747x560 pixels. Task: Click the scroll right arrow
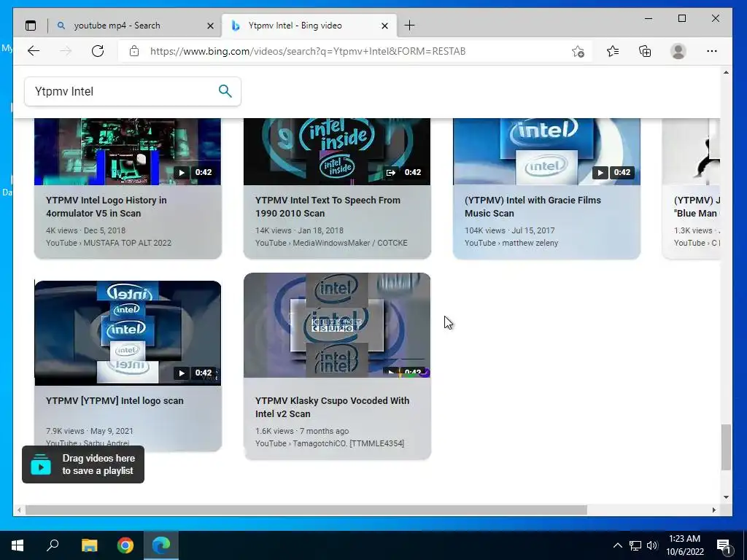coord(713,510)
